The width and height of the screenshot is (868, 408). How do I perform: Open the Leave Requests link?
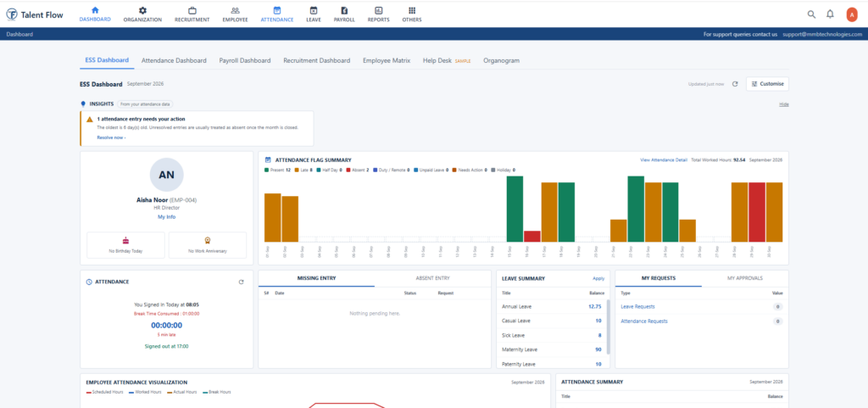[x=637, y=306]
